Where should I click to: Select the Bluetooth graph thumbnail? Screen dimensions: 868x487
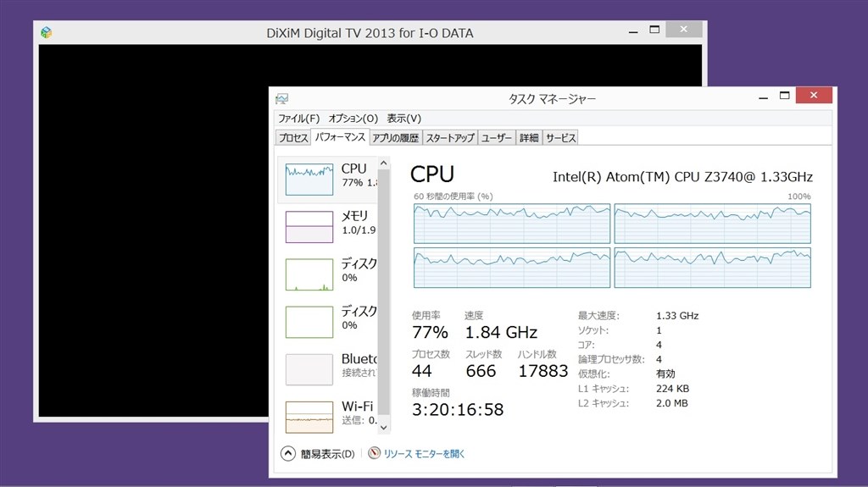click(x=309, y=369)
